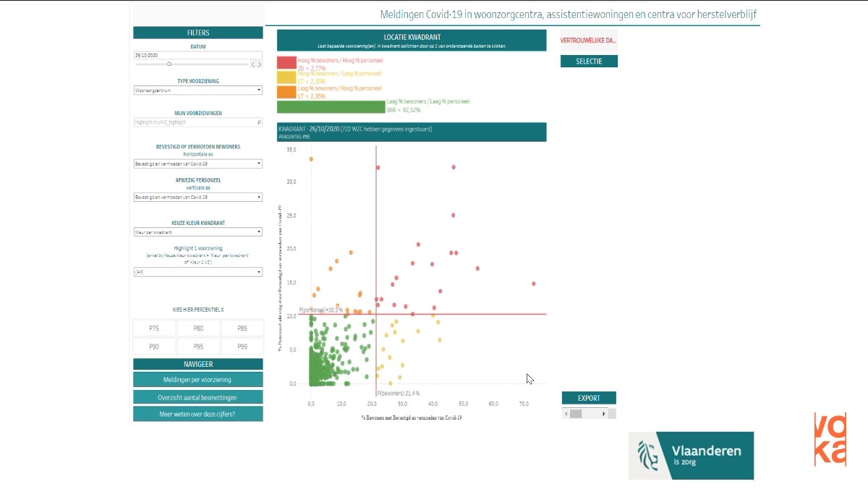Click the scrollbar below the Export button

[x=589, y=414]
